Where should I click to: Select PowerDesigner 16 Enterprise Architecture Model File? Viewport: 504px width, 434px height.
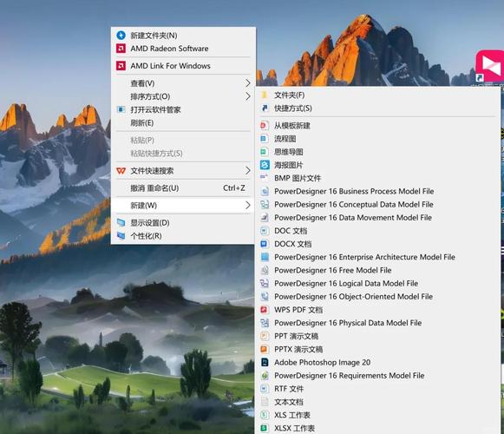click(x=377, y=257)
